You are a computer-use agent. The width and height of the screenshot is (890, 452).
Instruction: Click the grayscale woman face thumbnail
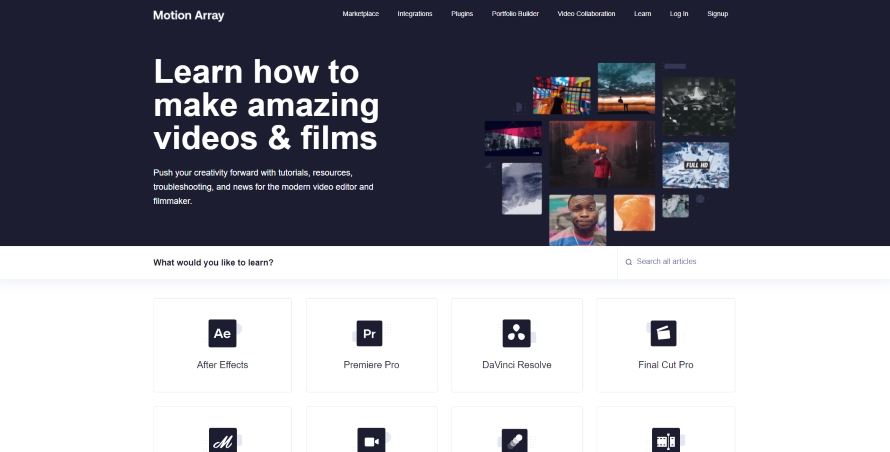click(x=522, y=189)
